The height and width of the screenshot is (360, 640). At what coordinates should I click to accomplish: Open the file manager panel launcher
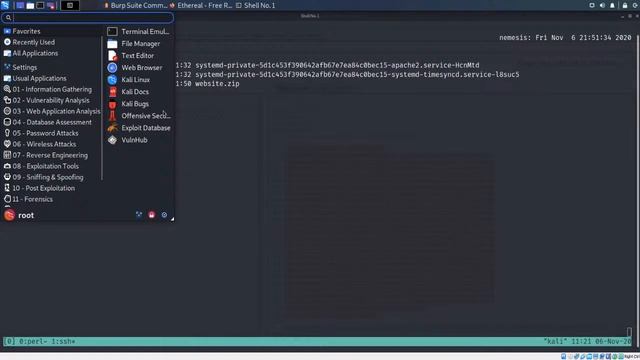pos(30,6)
